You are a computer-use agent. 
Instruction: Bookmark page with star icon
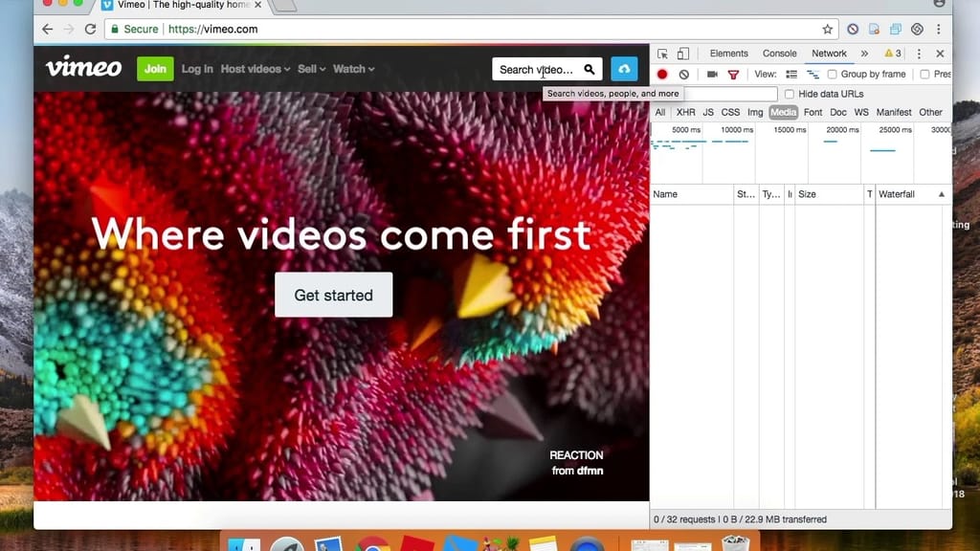coord(828,30)
